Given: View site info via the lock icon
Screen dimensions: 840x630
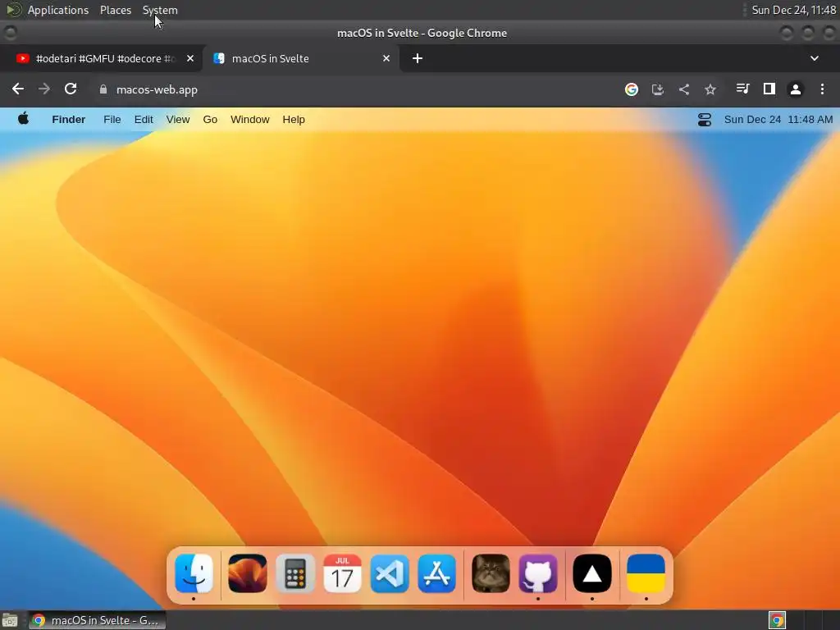Looking at the screenshot, I should pyautogui.click(x=103, y=89).
